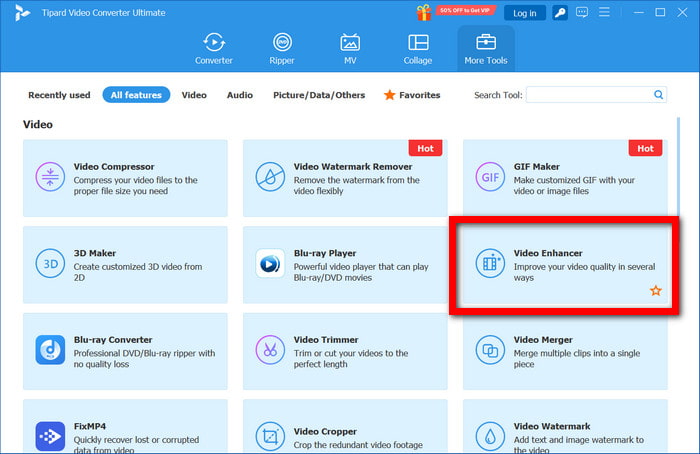
Task: Click the 50% OFF VIP promo banner
Action: pyautogui.click(x=465, y=11)
